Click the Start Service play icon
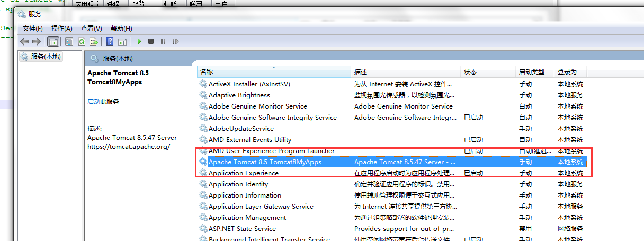Image resolution: width=644 pixels, height=241 pixels. (x=139, y=41)
